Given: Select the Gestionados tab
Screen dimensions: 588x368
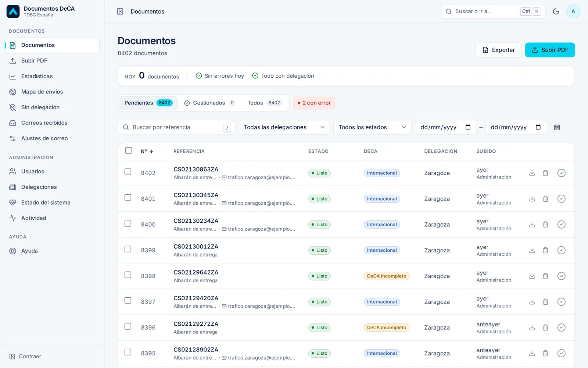Looking at the screenshot, I should [x=210, y=103].
